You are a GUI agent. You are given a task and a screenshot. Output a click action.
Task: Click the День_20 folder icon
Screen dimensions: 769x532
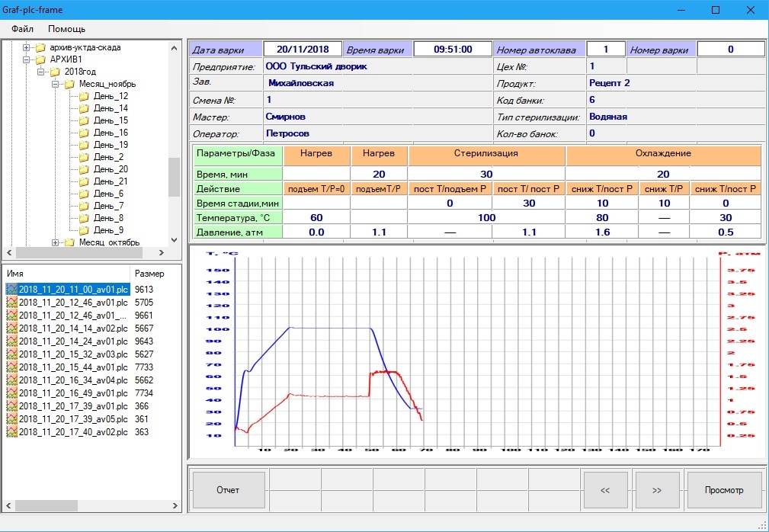[x=84, y=169]
